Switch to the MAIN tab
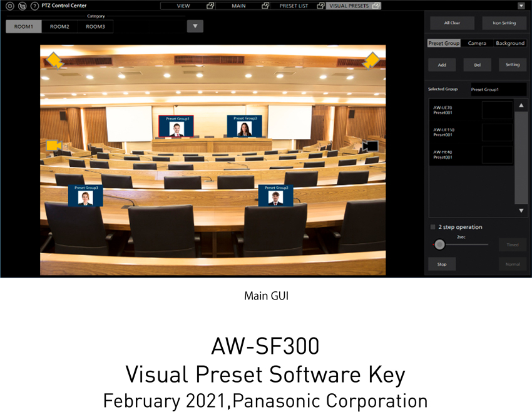The image size is (532, 412). click(238, 6)
